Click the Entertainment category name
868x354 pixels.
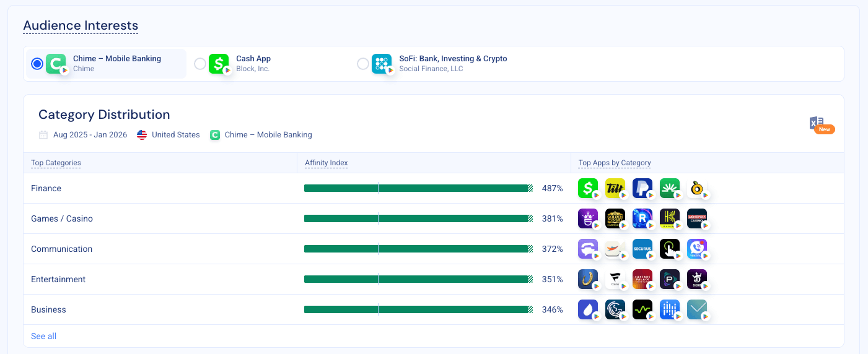[58, 279]
